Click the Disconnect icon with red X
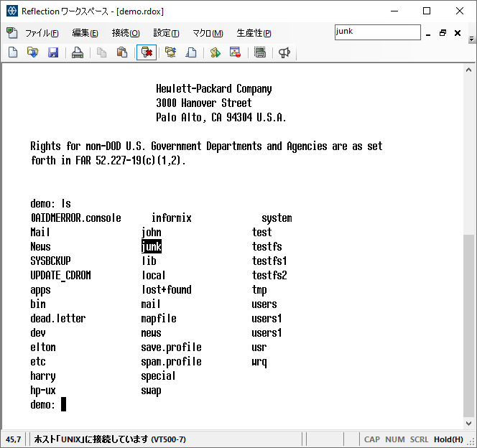Viewport: 477px width, 448px height. [147, 52]
